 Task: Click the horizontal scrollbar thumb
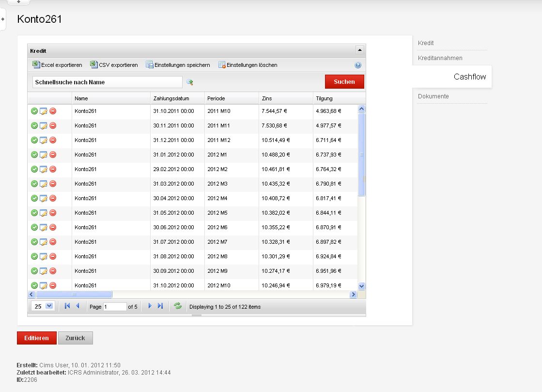tap(74, 295)
